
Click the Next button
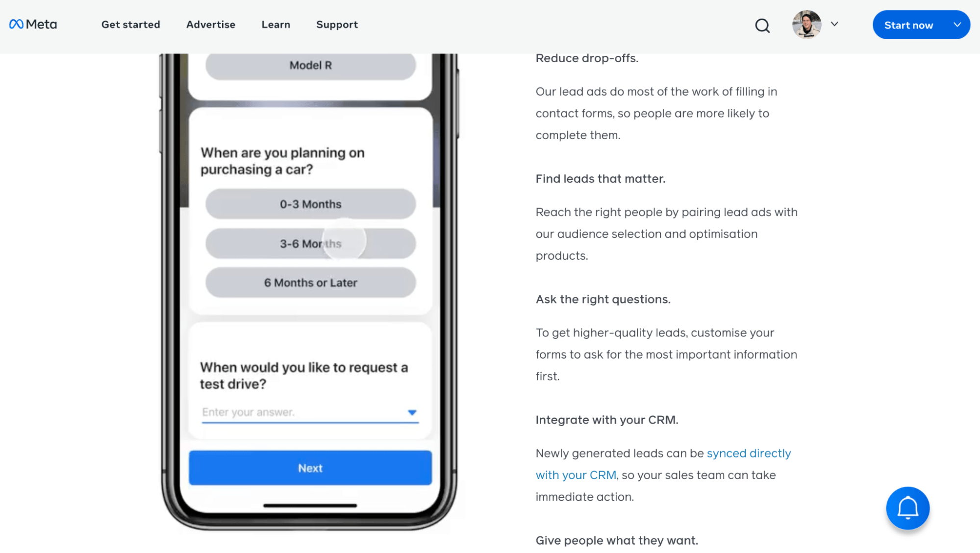[x=310, y=468]
